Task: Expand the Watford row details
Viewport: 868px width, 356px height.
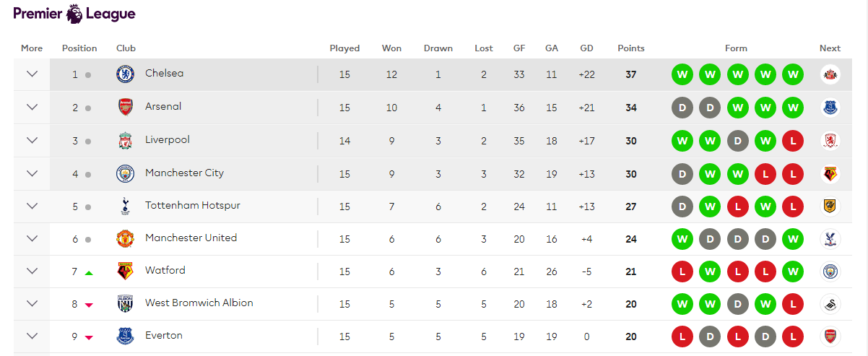Action: (x=32, y=271)
